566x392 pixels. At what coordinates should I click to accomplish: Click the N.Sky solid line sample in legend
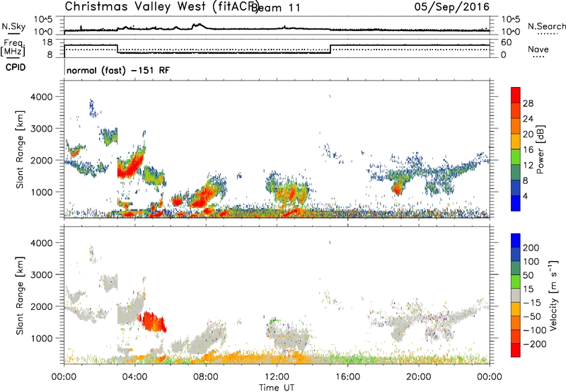tap(13, 33)
